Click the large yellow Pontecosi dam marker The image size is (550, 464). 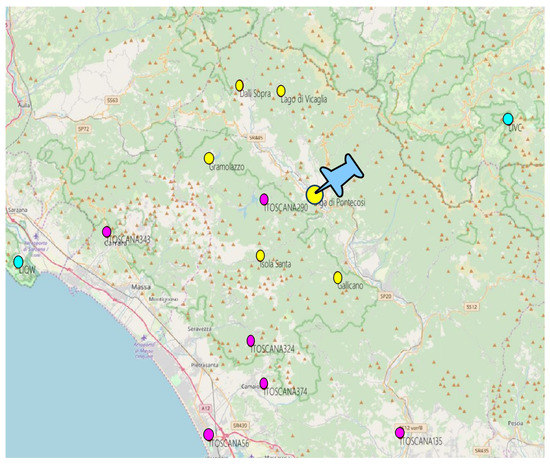tap(314, 195)
